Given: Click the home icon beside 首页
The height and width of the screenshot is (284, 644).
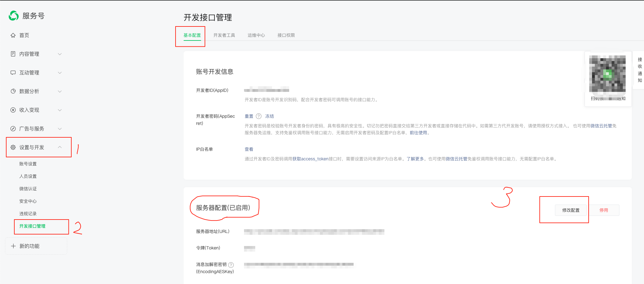Looking at the screenshot, I should 13,35.
